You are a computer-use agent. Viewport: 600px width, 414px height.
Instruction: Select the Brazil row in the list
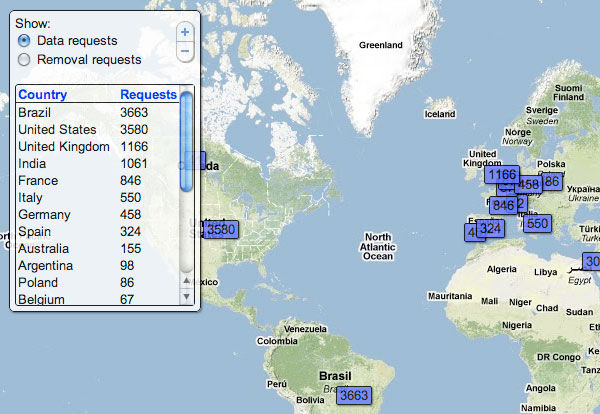point(97,112)
